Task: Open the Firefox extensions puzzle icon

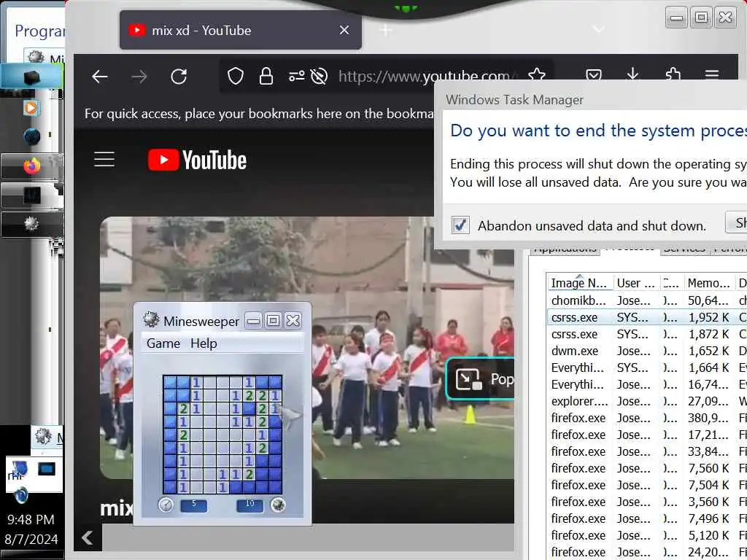Action: point(673,74)
